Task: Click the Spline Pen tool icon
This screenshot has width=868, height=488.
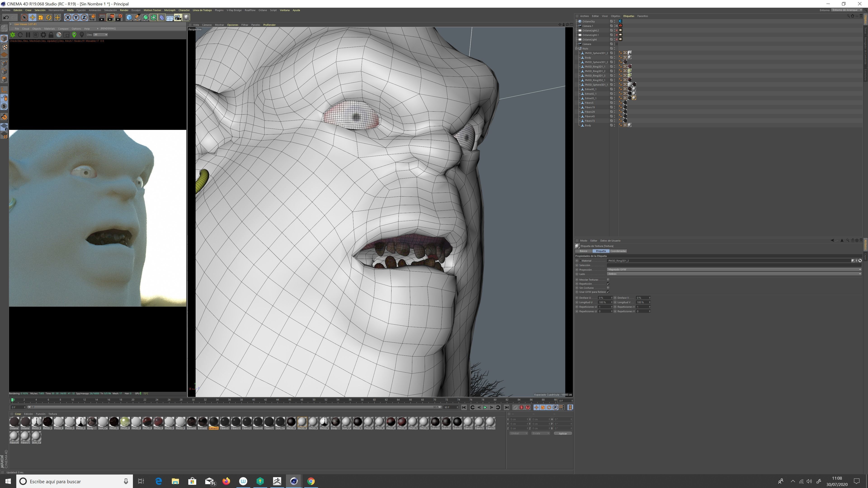Action: [137, 18]
